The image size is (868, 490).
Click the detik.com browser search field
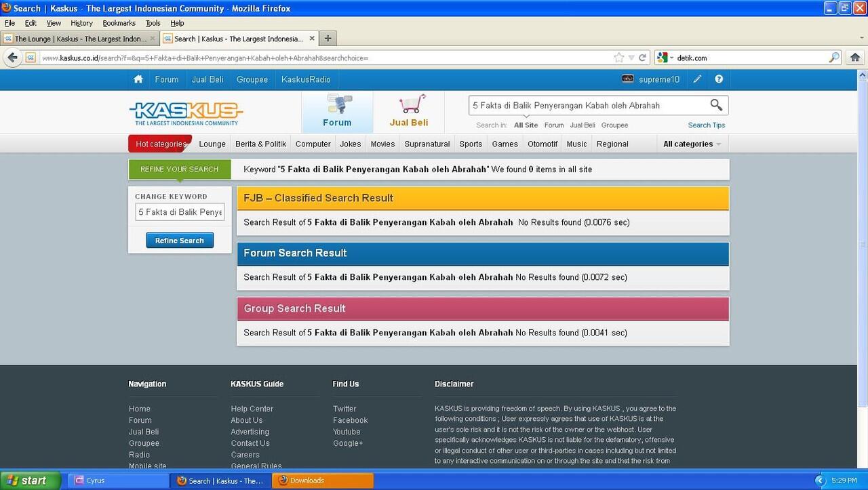point(751,58)
